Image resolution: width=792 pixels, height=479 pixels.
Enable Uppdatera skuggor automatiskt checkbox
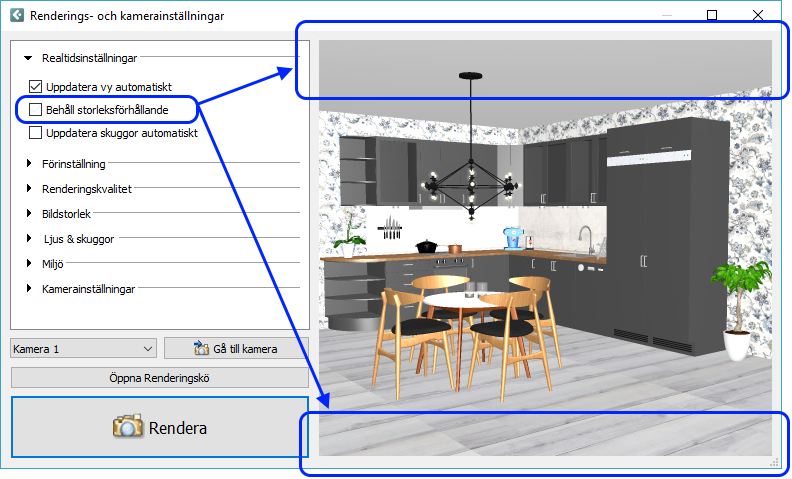pos(36,132)
